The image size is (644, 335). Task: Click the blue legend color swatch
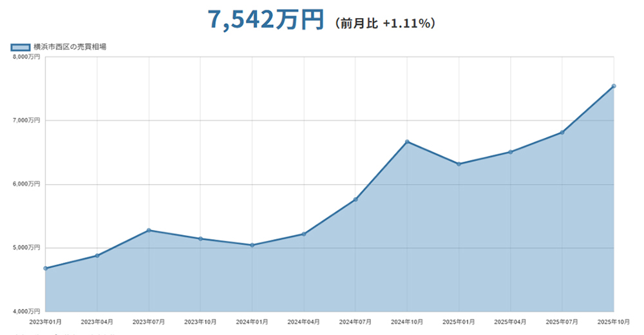point(21,47)
